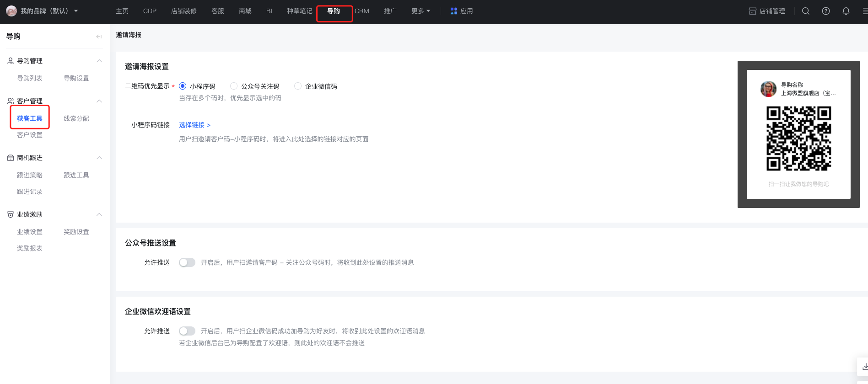The height and width of the screenshot is (384, 868).
Task: Click the download icon at bottom right
Action: pyautogui.click(x=865, y=367)
